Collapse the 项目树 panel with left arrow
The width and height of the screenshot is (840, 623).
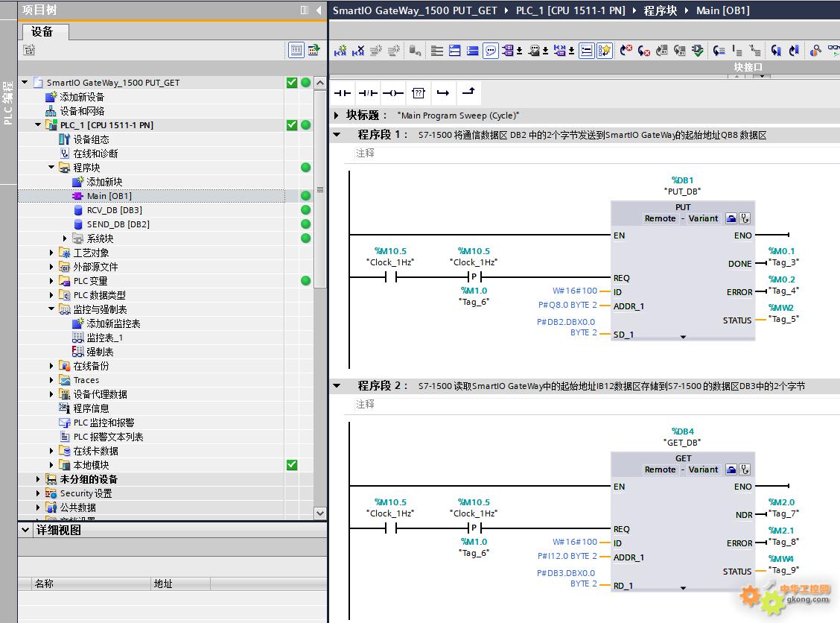pyautogui.click(x=319, y=10)
